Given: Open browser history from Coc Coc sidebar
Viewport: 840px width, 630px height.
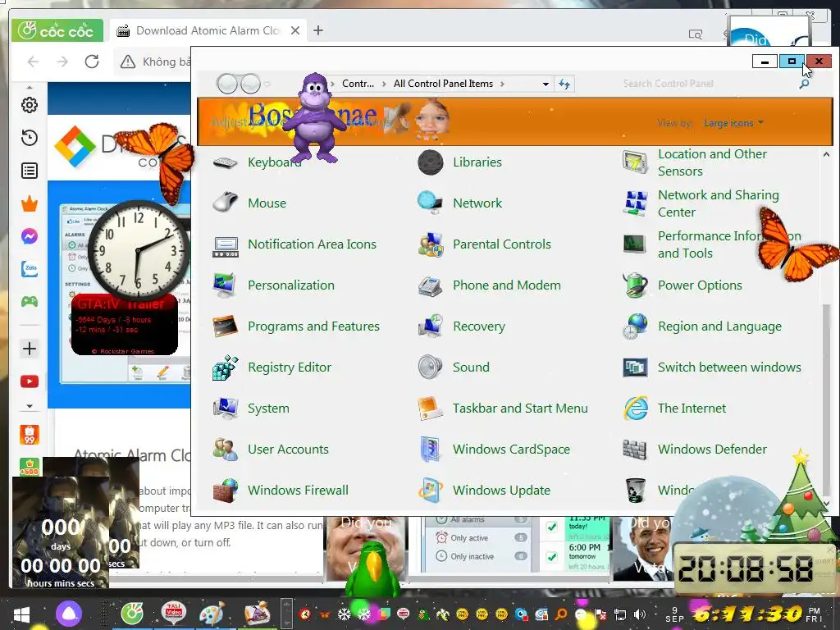Looking at the screenshot, I should click(x=30, y=138).
